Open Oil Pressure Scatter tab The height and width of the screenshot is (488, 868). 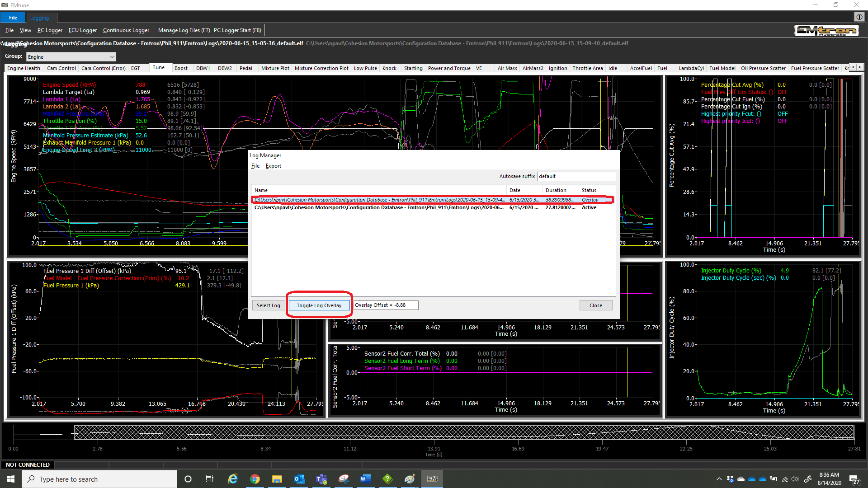click(763, 68)
